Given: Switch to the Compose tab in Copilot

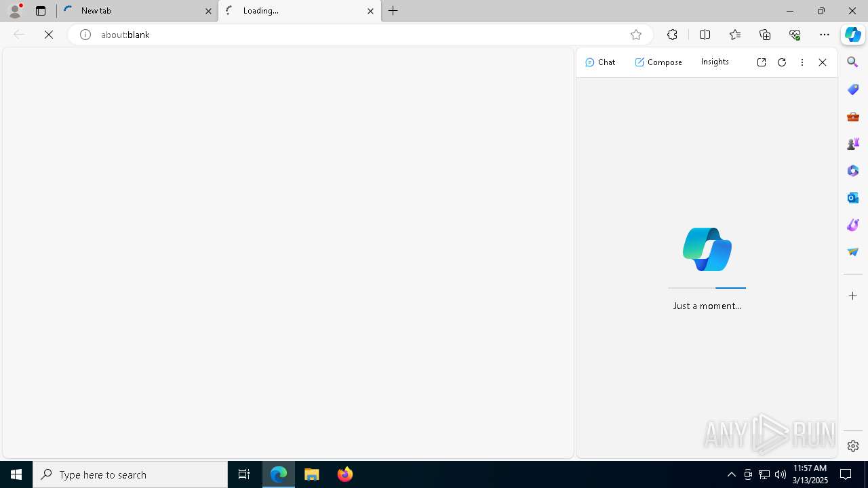Looking at the screenshot, I should click(658, 62).
